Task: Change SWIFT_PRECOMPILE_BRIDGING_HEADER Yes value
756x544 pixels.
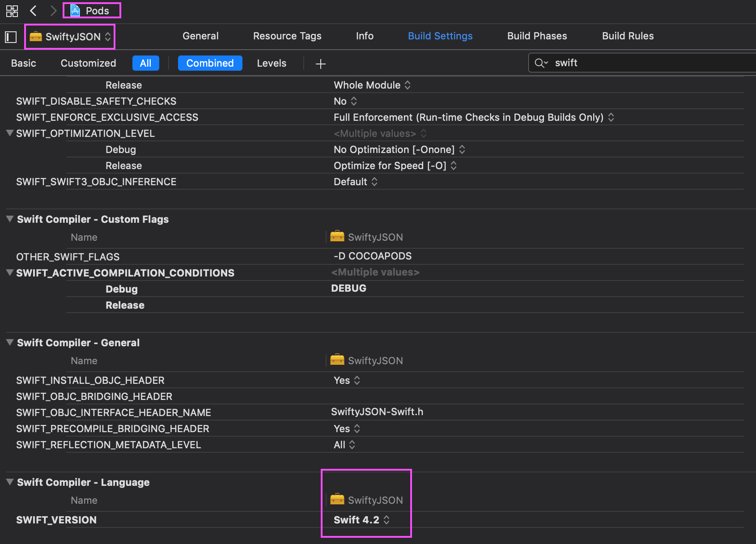Action: click(x=347, y=429)
